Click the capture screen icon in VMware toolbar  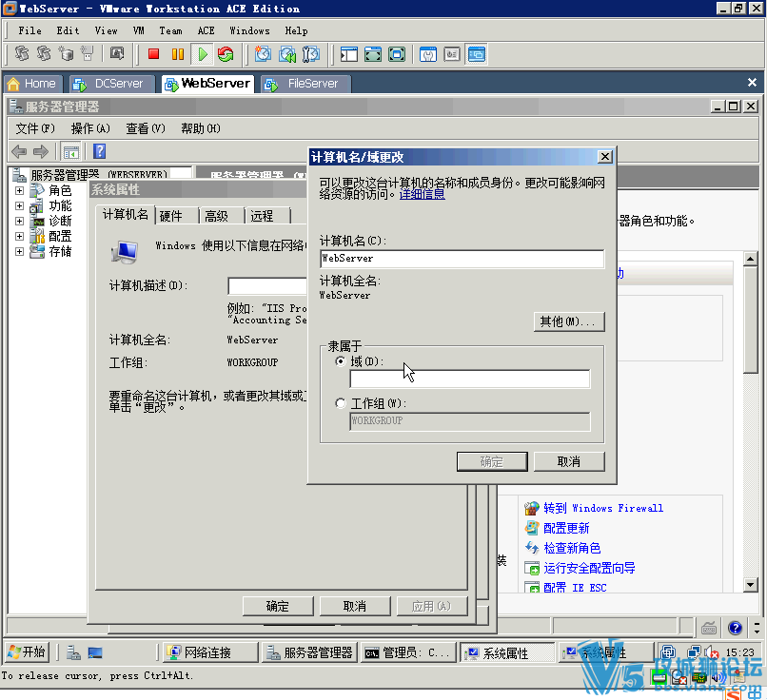pos(117,53)
